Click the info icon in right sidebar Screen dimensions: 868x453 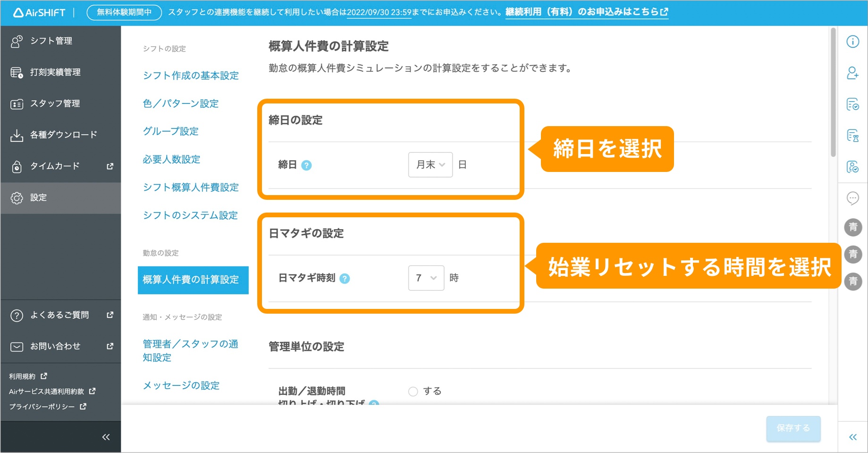tap(852, 42)
